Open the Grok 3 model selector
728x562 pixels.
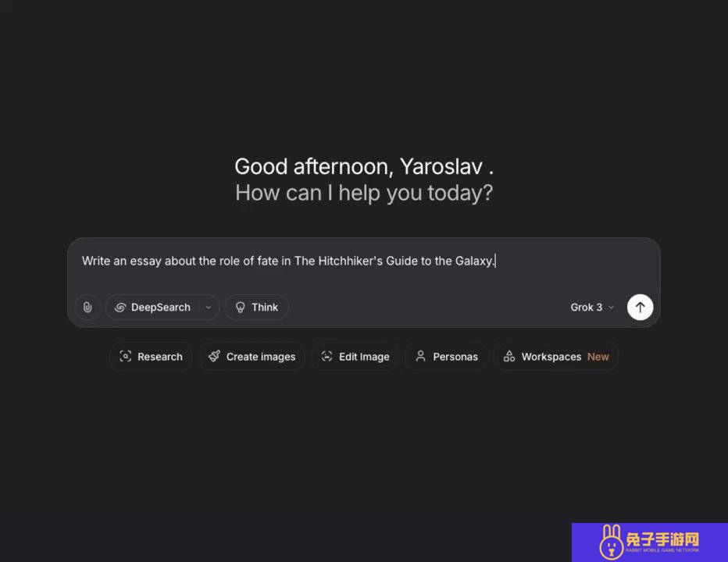point(592,308)
